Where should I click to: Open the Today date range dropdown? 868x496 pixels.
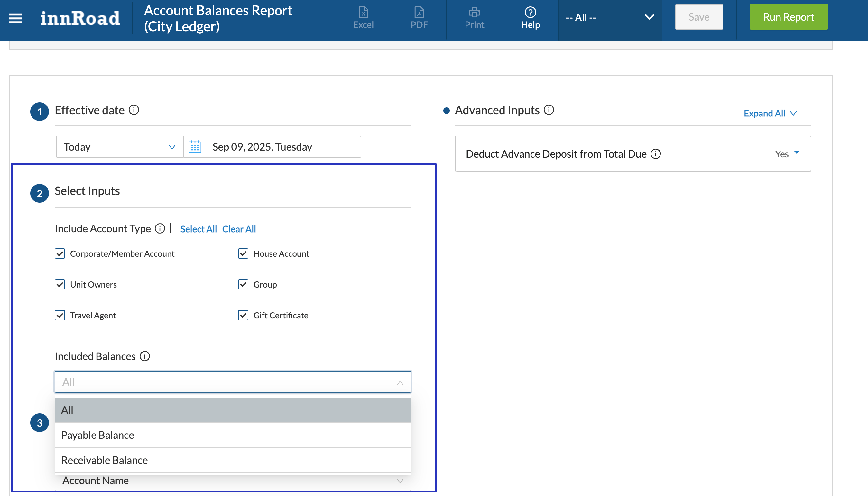(120, 147)
